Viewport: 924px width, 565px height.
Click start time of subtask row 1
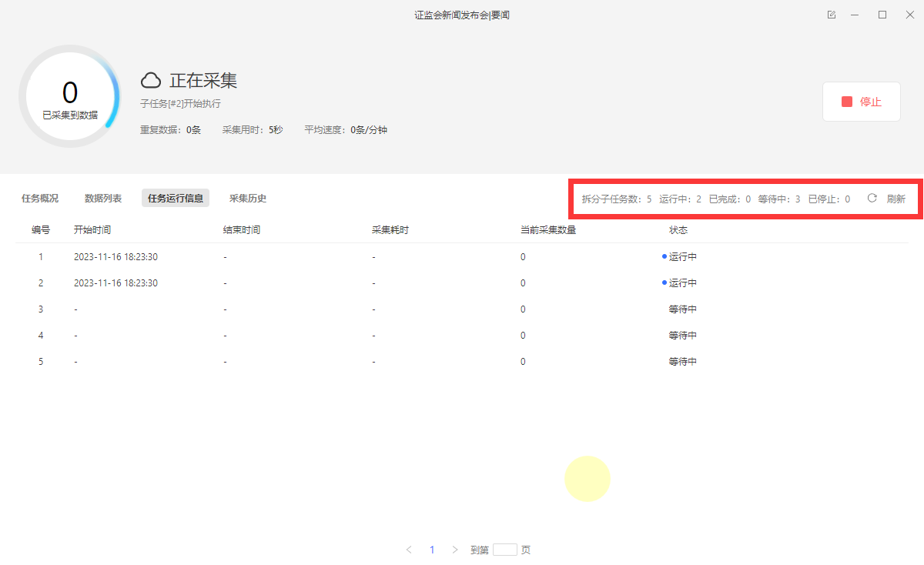(115, 257)
